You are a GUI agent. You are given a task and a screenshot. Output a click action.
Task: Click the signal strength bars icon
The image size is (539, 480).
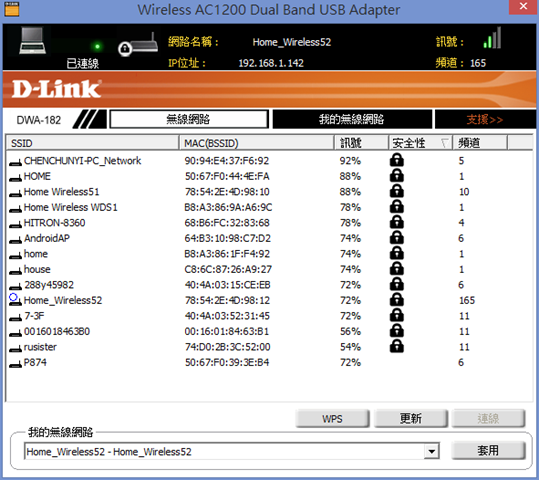click(493, 38)
